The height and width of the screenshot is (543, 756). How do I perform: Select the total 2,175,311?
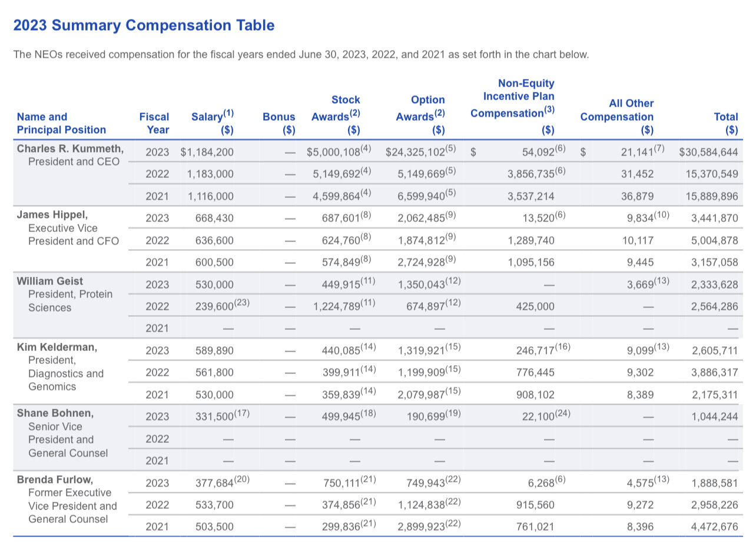point(715,395)
